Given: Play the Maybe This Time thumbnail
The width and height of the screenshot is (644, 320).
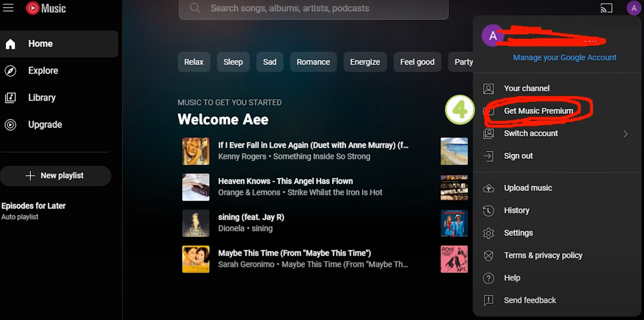Looking at the screenshot, I should (196, 259).
